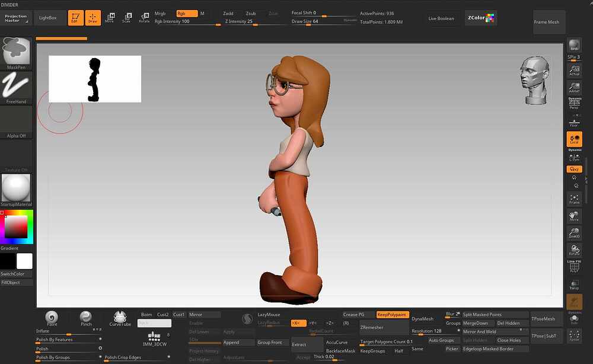This screenshot has width=593, height=364.
Task: Toggle the >X< symmetry axis
Action: (298, 323)
